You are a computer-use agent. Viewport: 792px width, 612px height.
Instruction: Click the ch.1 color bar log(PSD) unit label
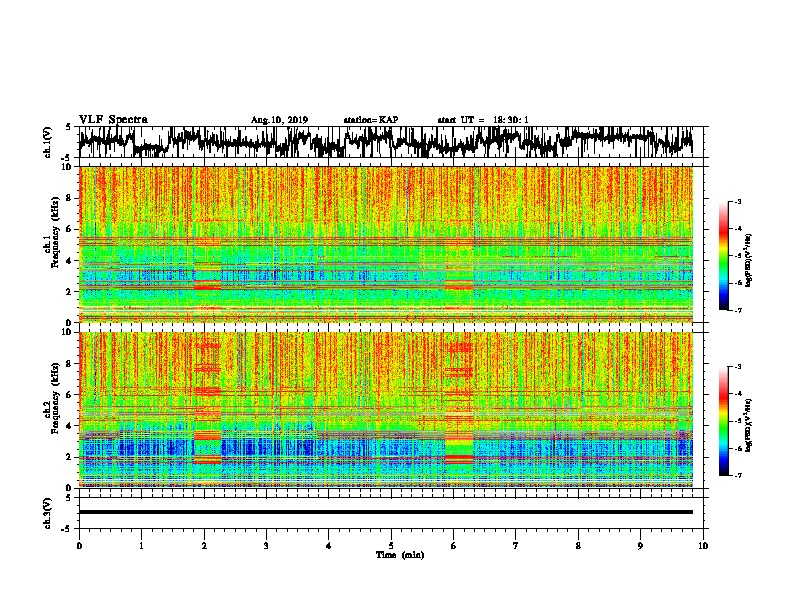point(749,260)
